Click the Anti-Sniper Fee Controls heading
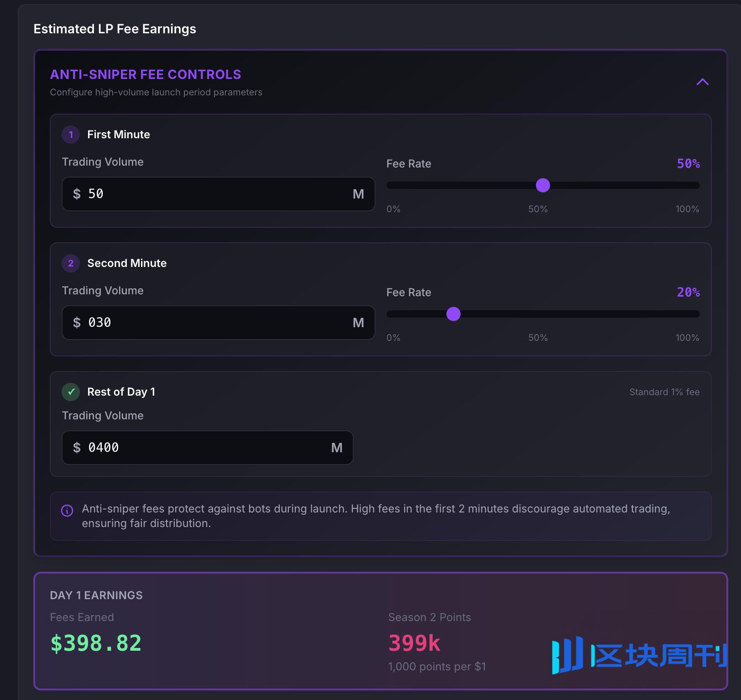The image size is (741, 700). [x=146, y=74]
